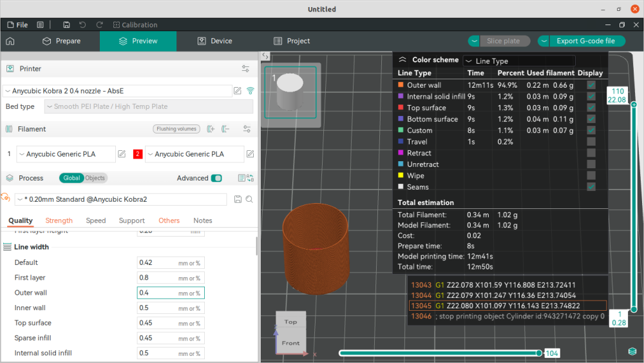Click the search settings magnifier icon
This screenshot has height=363, width=644.
[249, 199]
